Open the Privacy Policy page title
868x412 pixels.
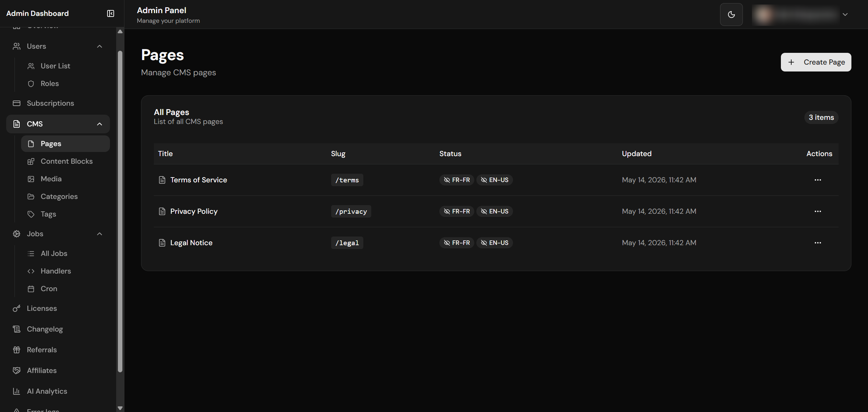(x=194, y=211)
